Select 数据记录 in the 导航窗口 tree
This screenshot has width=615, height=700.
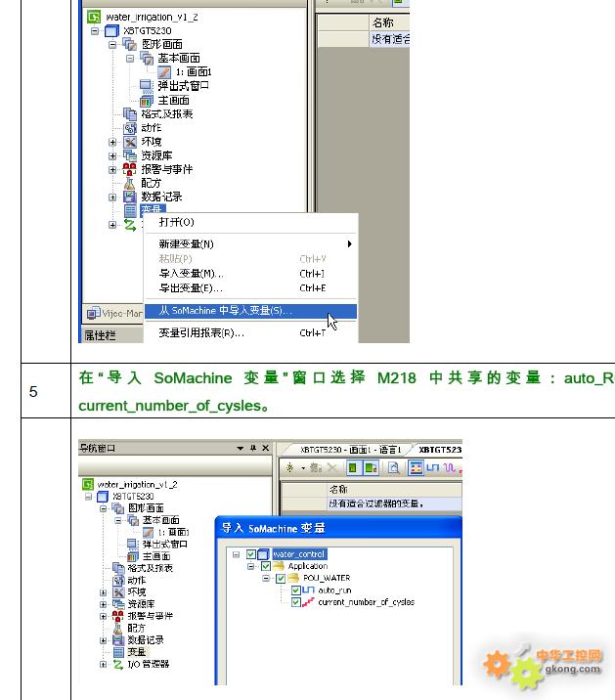click(x=146, y=640)
